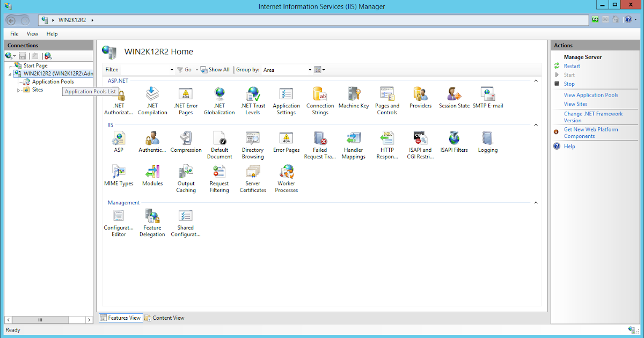The width and height of the screenshot is (644, 338).
Task: Collapse the Management group section
Action: click(x=535, y=203)
